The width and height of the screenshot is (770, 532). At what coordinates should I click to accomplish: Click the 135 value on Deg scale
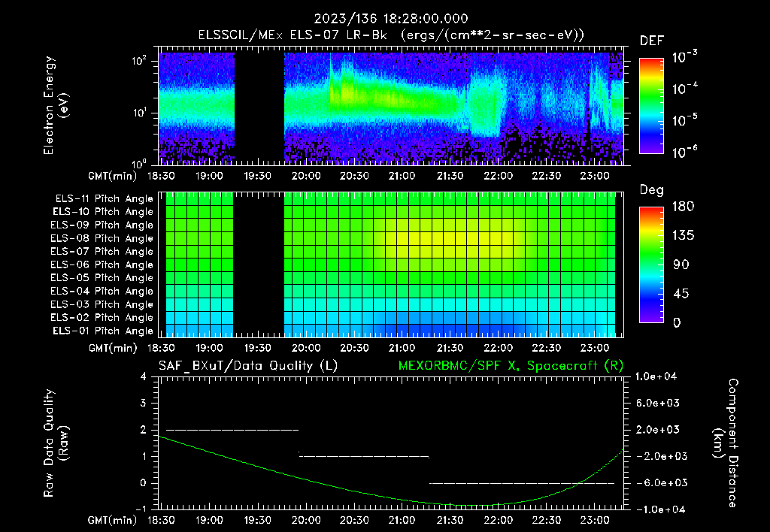pos(683,236)
